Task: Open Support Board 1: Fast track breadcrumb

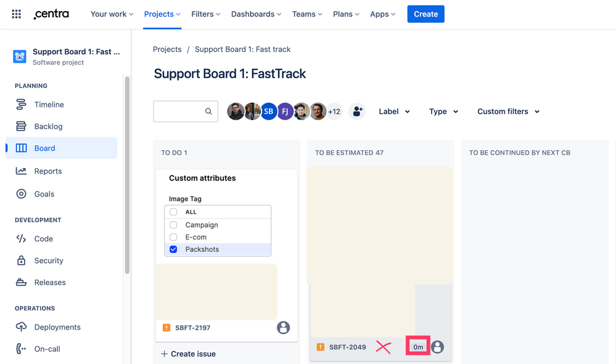Action: (x=243, y=49)
